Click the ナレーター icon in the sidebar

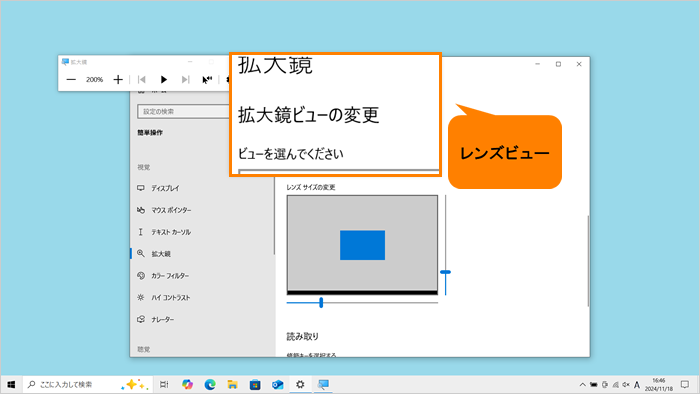(x=141, y=319)
